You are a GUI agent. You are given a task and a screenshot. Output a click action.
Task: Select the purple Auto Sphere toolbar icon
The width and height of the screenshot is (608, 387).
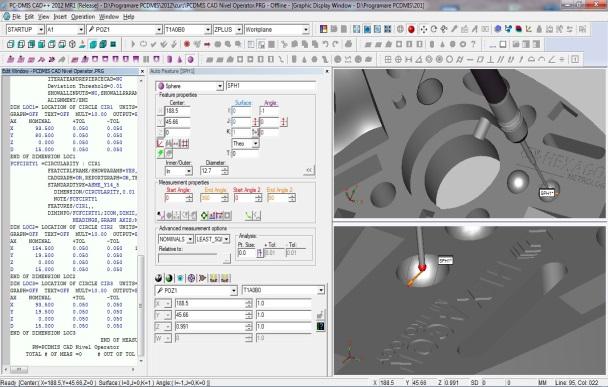(190, 59)
